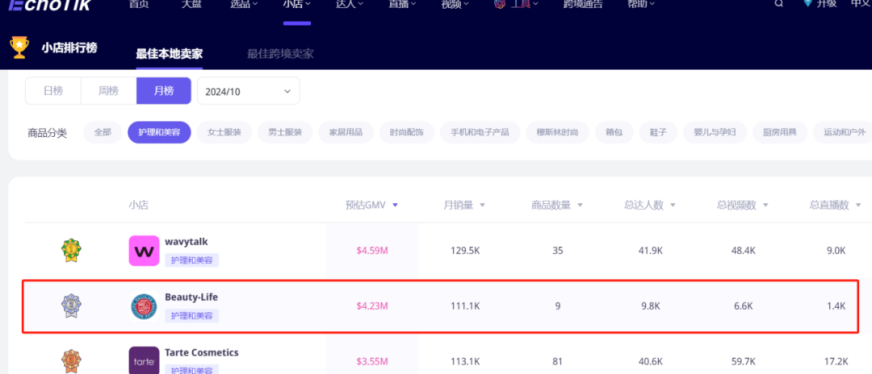872x374 pixels.
Task: Select the 鞋子 category filter
Action: point(658,133)
